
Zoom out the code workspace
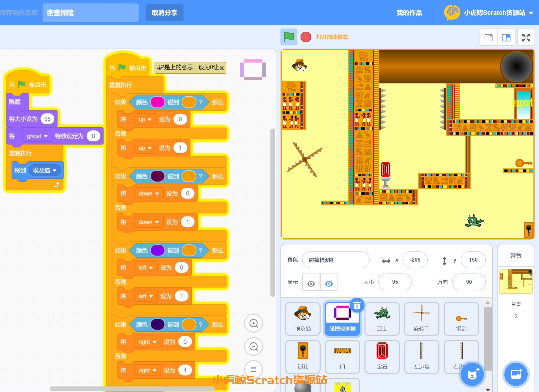point(254,346)
